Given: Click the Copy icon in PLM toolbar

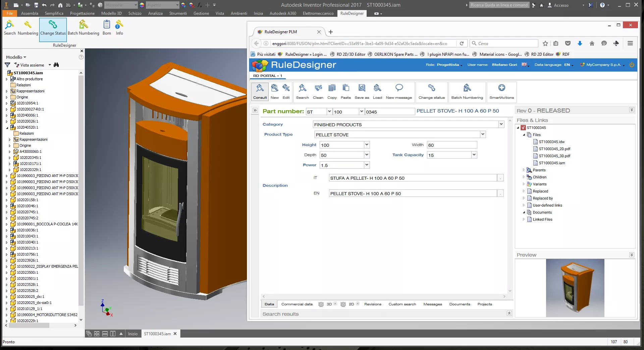Looking at the screenshot, I should [x=332, y=91].
